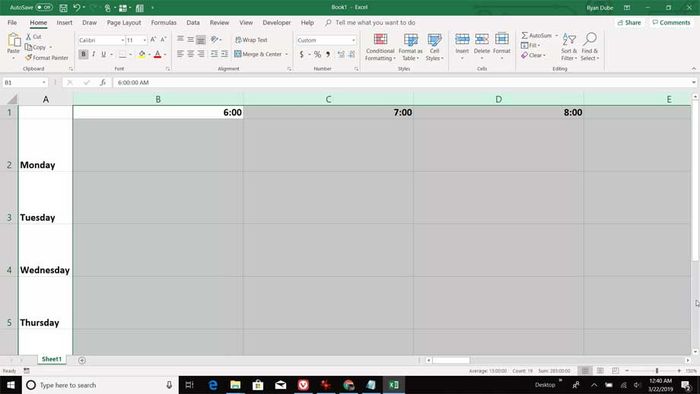The height and width of the screenshot is (394, 700).
Task: Open Conditional Formatting menu
Action: click(x=380, y=47)
